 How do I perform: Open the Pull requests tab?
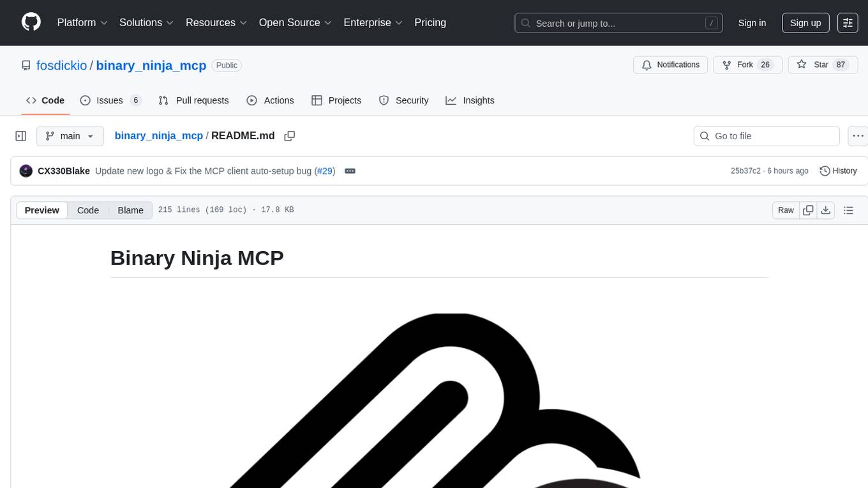[193, 100]
